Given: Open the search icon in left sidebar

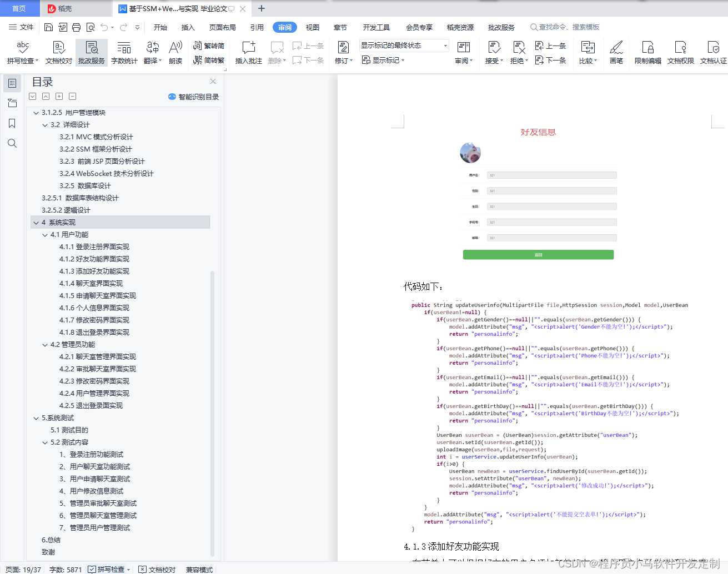Looking at the screenshot, I should (12, 143).
